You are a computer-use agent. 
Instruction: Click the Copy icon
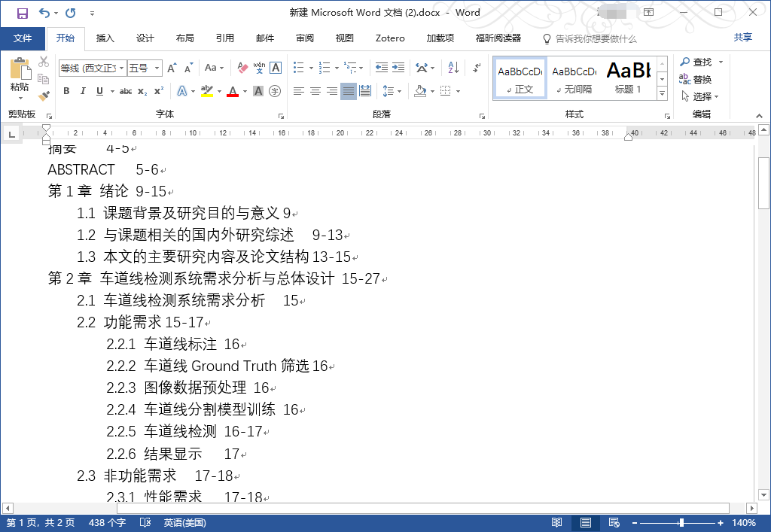tap(44, 78)
